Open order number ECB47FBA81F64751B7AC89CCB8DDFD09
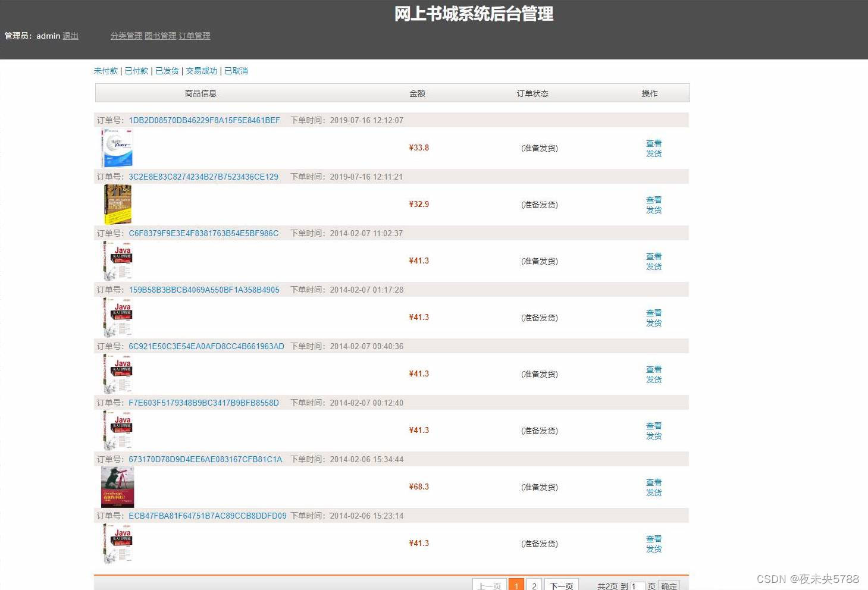 click(208, 516)
